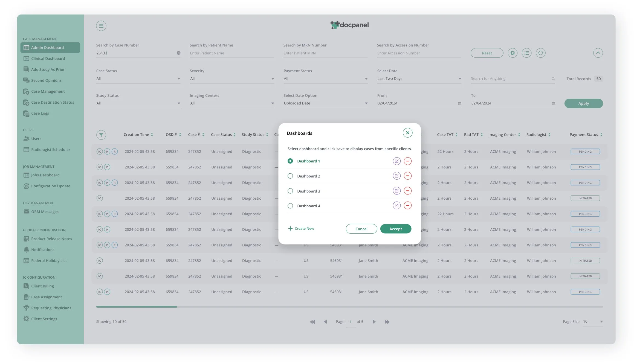The width and height of the screenshot is (634, 364).
Task: Click the Accept button
Action: 395,229
